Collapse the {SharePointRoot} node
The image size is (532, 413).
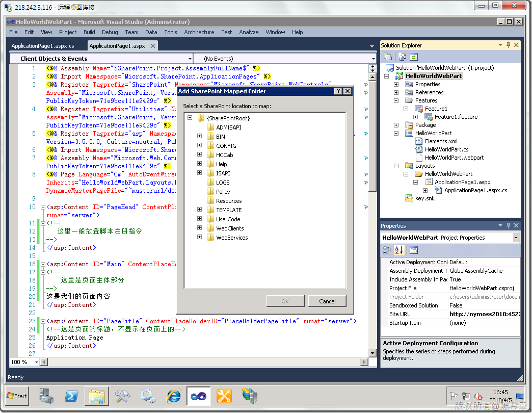pos(190,117)
